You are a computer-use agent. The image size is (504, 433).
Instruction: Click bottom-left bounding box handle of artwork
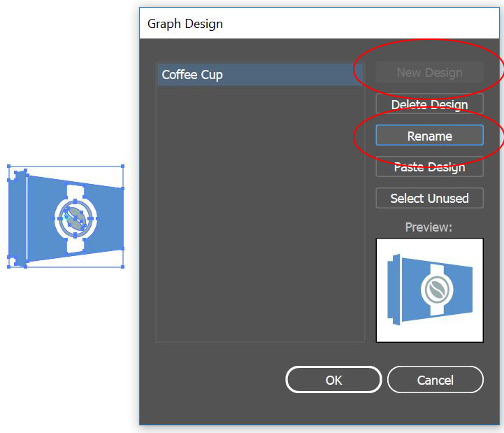pos(9,267)
